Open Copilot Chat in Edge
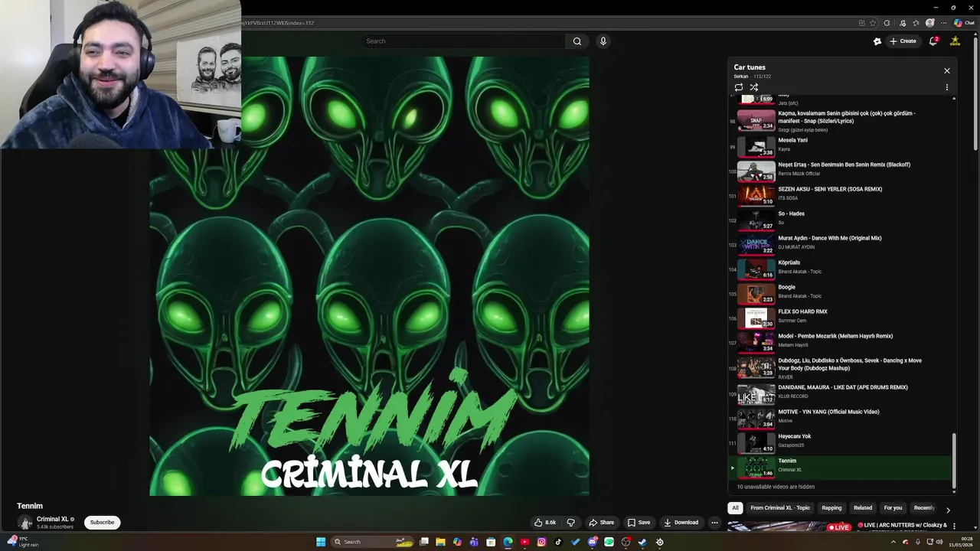Image resolution: width=980 pixels, height=551 pixels. [964, 23]
